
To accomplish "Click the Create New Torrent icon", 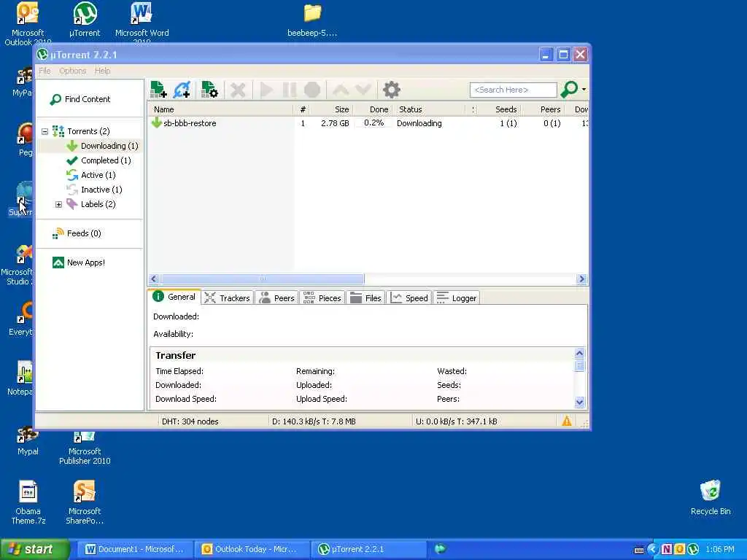I will (x=209, y=90).
